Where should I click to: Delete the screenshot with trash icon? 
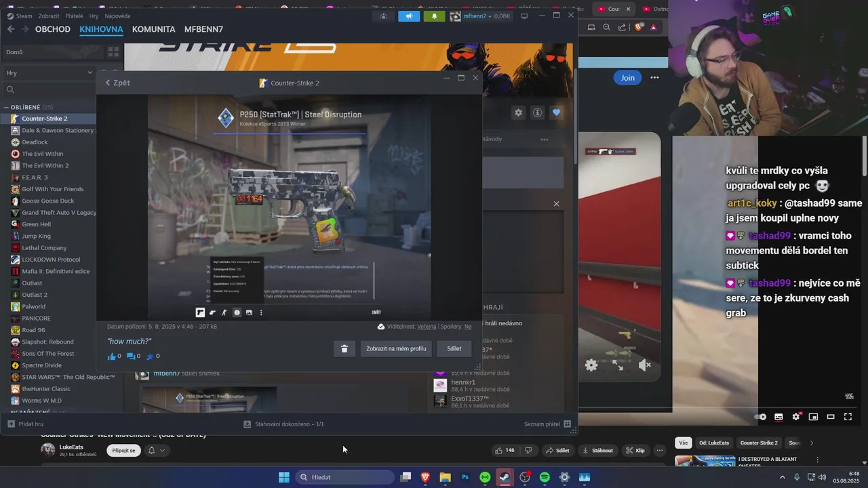pyautogui.click(x=344, y=348)
